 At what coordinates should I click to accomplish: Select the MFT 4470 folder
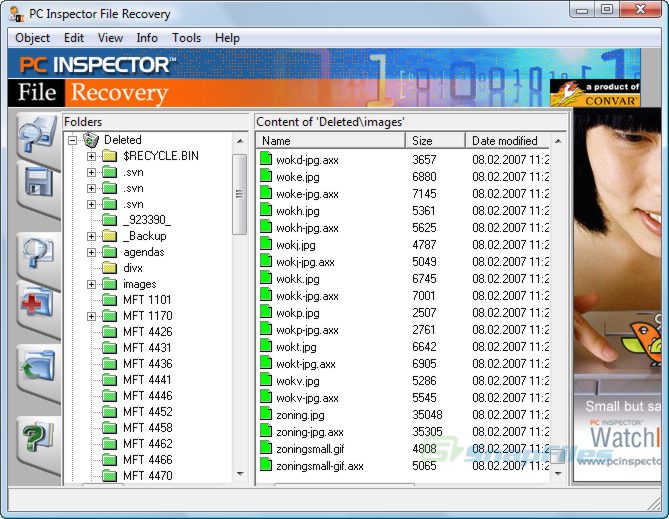[148, 475]
